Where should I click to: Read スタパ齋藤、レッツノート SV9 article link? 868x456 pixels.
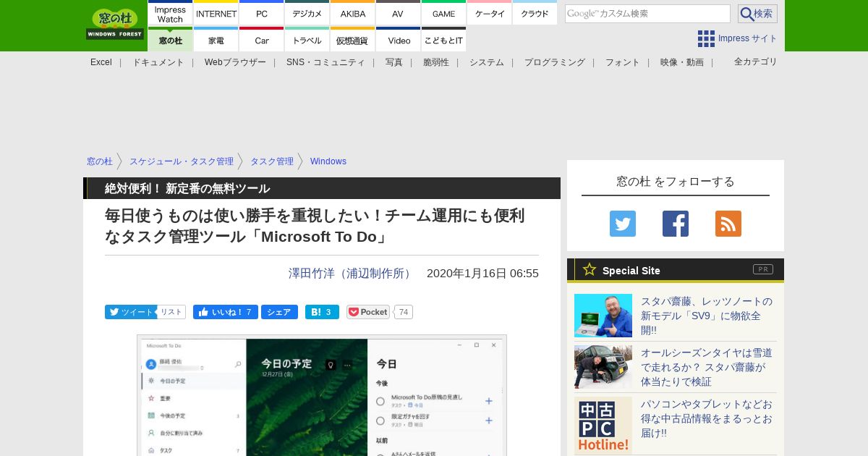click(x=707, y=316)
